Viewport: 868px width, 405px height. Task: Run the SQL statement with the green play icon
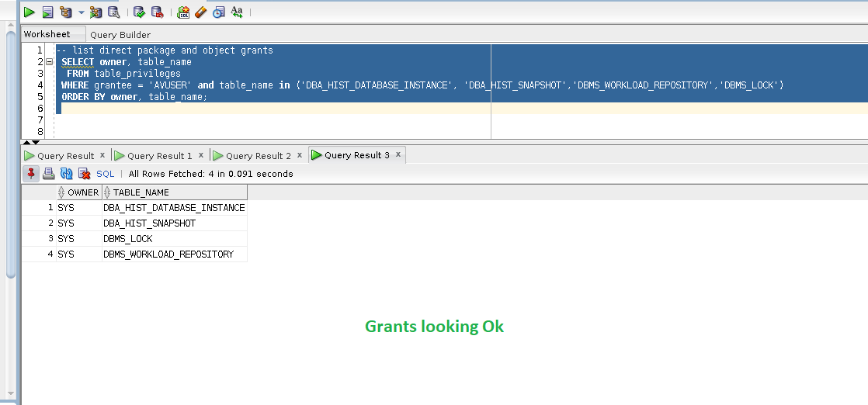click(30, 12)
